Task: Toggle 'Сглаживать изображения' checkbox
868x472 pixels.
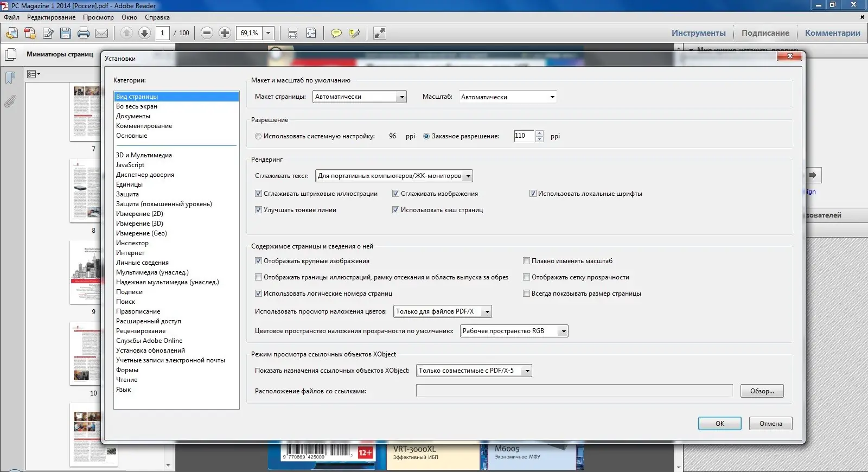Action: click(395, 194)
